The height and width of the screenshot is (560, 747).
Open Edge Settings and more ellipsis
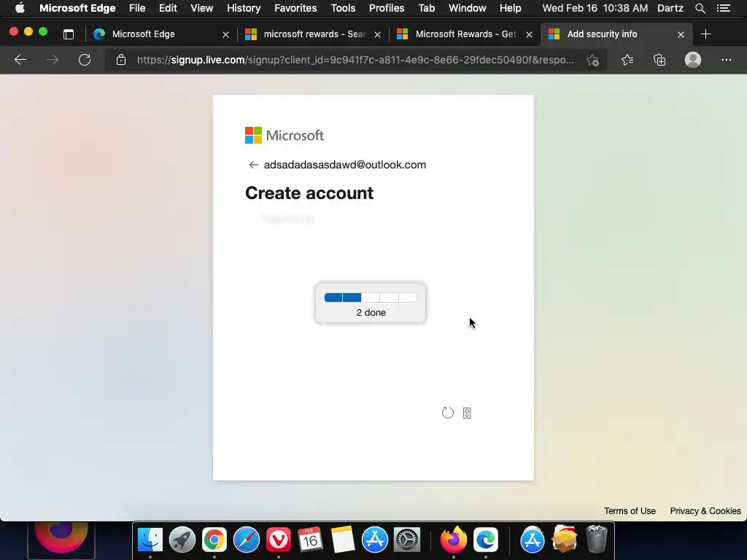726,60
